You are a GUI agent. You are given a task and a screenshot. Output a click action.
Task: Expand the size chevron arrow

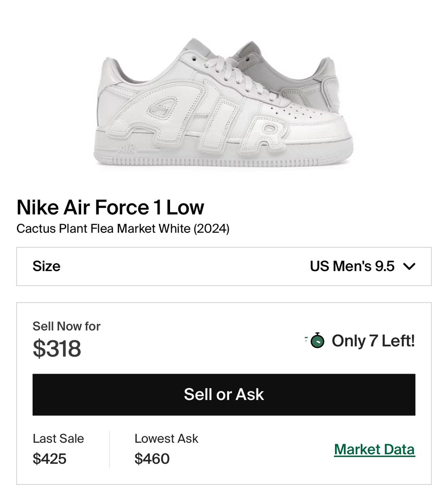pyautogui.click(x=409, y=267)
